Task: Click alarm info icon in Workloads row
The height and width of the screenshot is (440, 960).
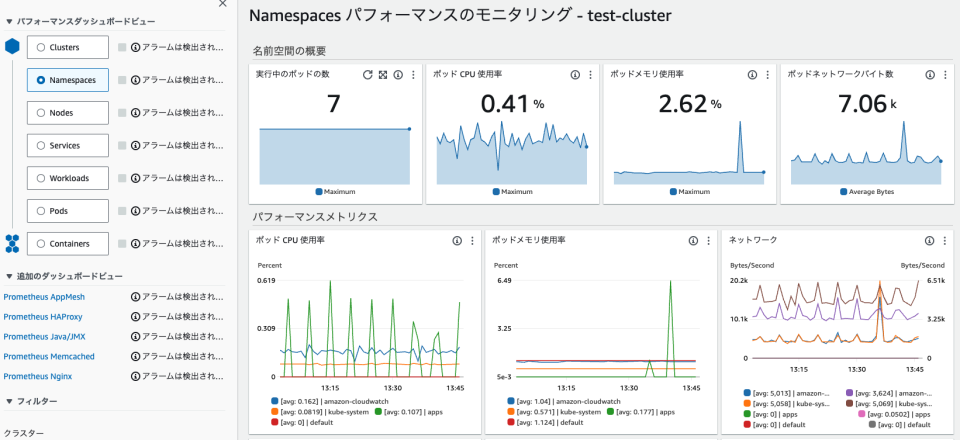Action: click(x=135, y=178)
